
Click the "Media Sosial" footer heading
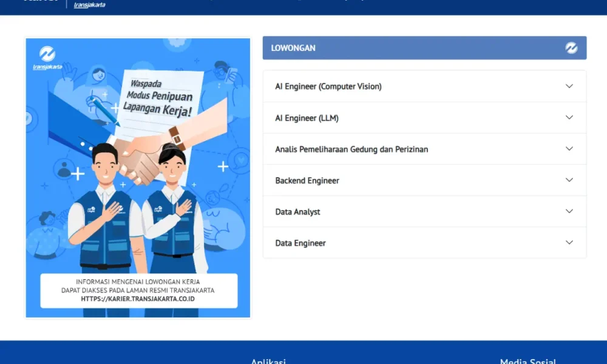[527, 361]
